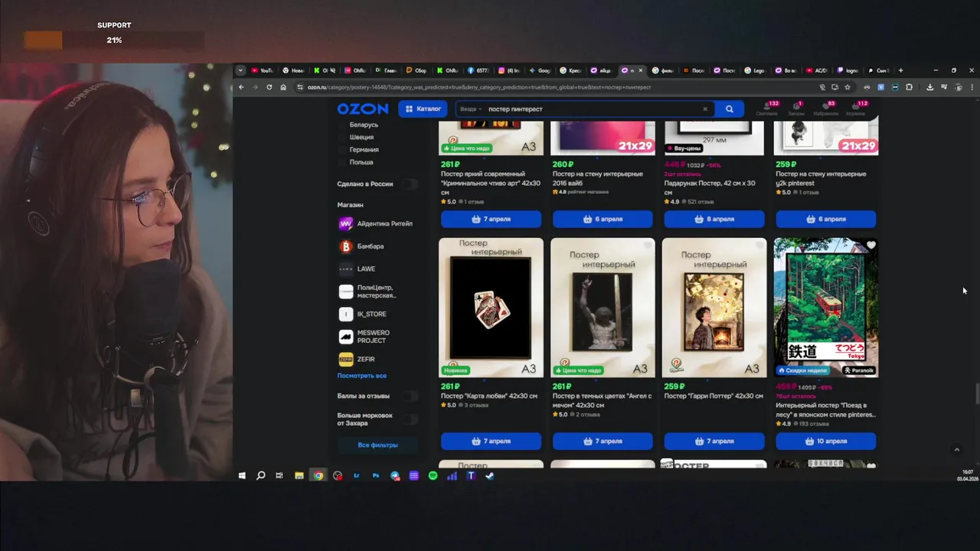Add 2016 вайб poster, 6 апреля button
The height and width of the screenshot is (551, 980).
click(x=603, y=219)
